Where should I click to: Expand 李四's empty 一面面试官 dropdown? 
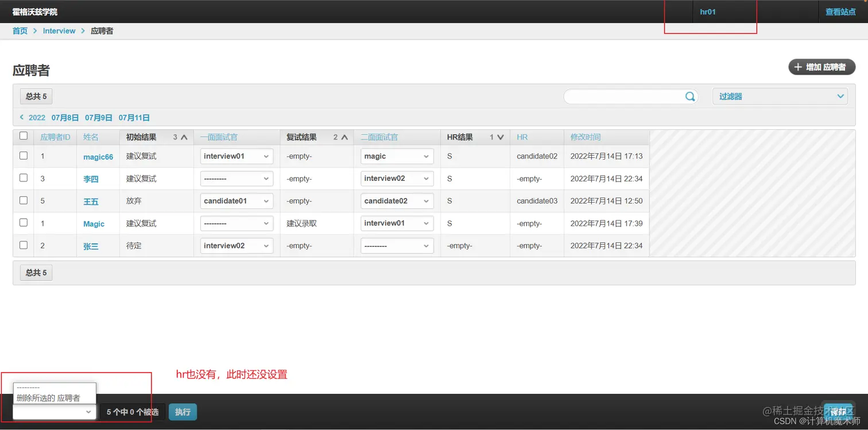(x=237, y=179)
